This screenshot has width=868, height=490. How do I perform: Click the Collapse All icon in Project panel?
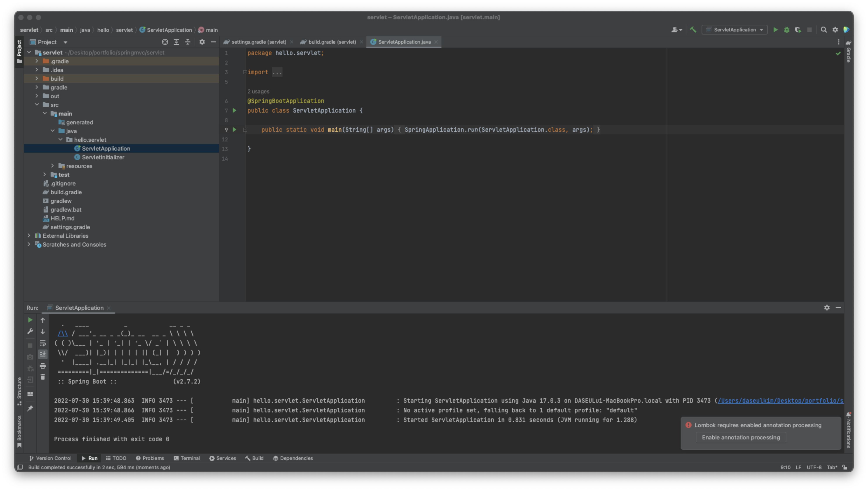click(188, 42)
